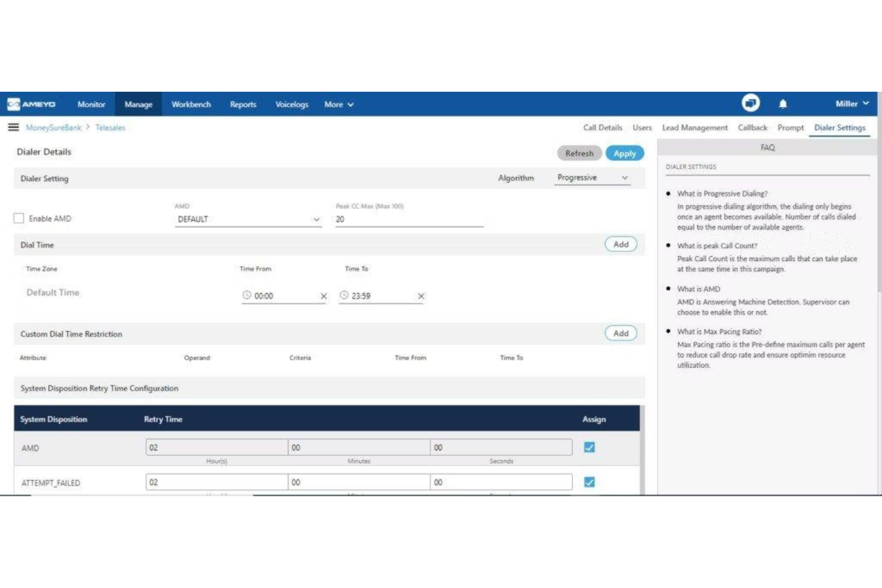Click the Peak CC Max input field
This screenshot has width=882, height=588.
[x=408, y=218]
